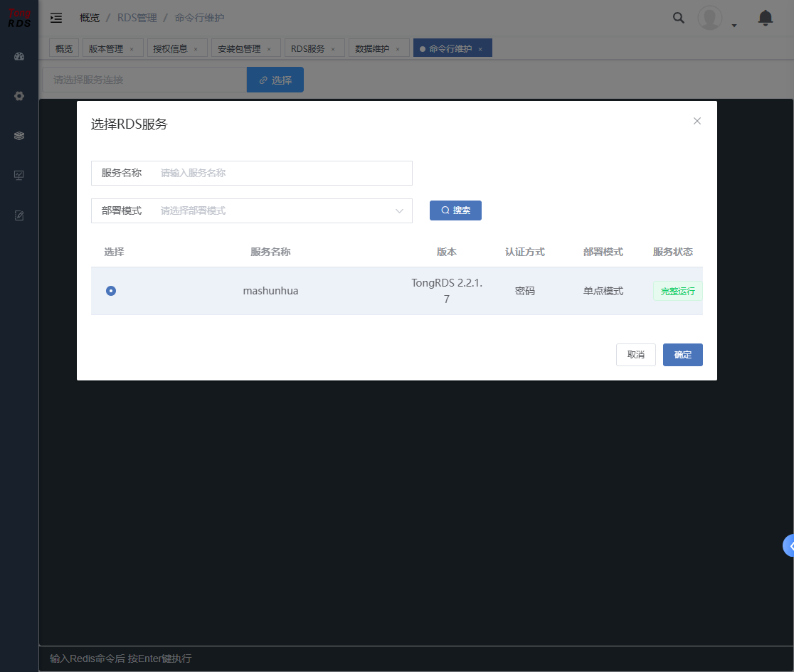Click the search magnifier in header

click(x=679, y=18)
